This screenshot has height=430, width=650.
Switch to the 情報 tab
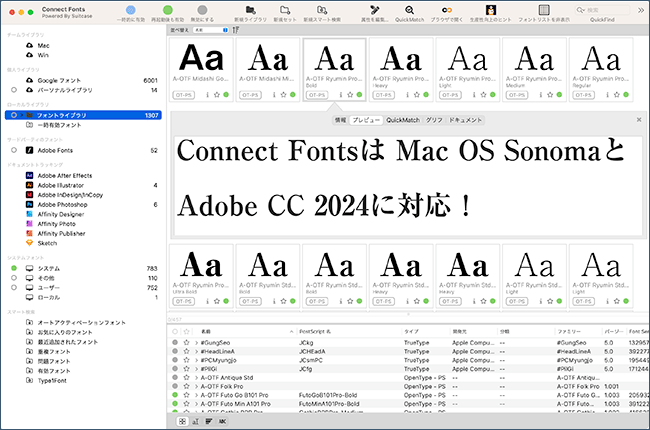point(340,120)
